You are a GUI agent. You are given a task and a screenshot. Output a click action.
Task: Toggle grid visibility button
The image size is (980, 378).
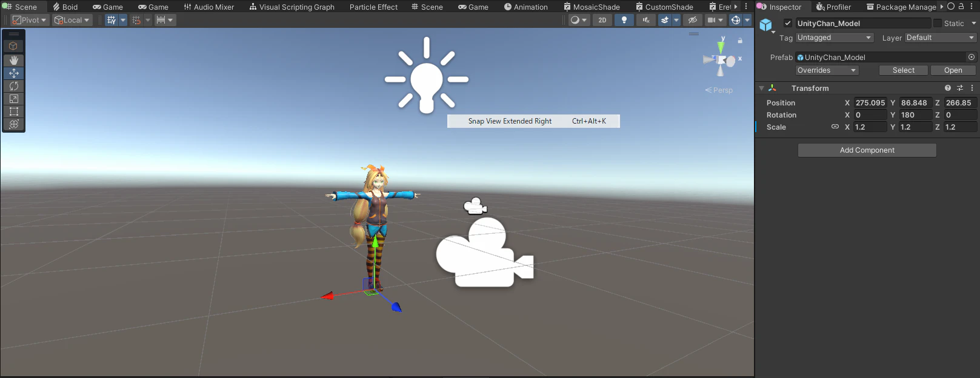[x=112, y=20]
